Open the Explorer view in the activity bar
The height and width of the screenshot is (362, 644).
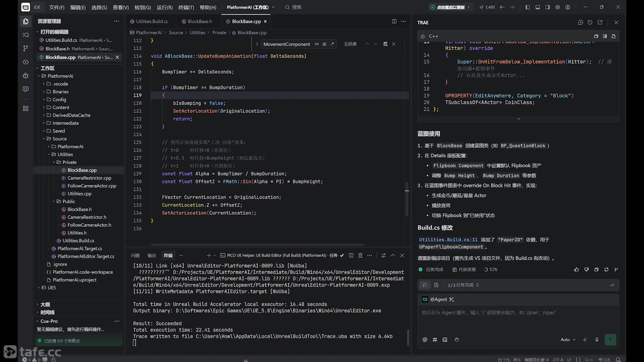25,21
